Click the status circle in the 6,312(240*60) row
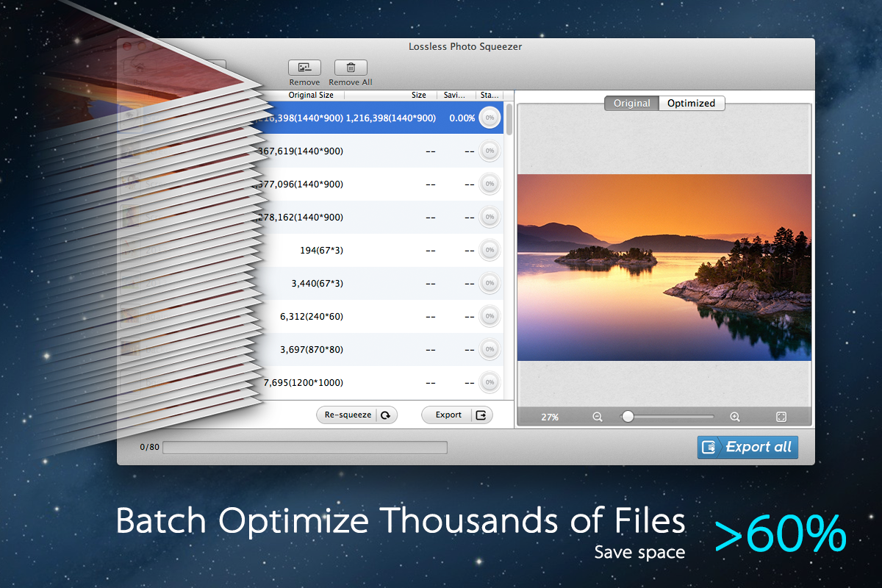 490,316
